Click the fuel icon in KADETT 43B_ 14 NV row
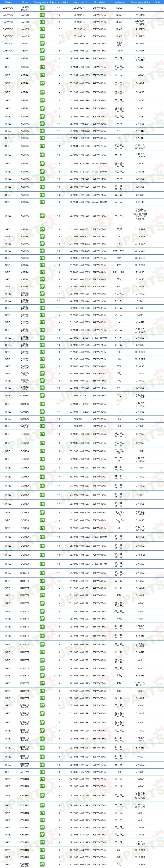The height and width of the screenshot is (868, 164). coord(42,619)
